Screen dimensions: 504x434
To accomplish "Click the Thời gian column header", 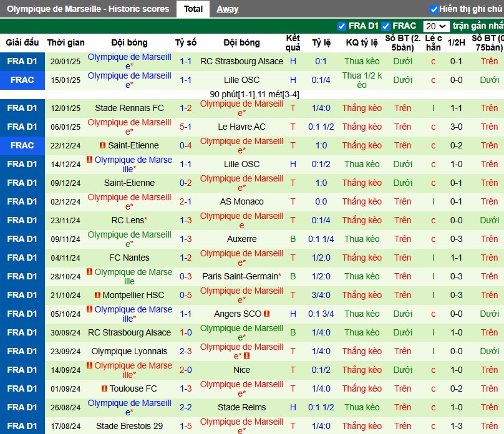I will (x=65, y=42).
